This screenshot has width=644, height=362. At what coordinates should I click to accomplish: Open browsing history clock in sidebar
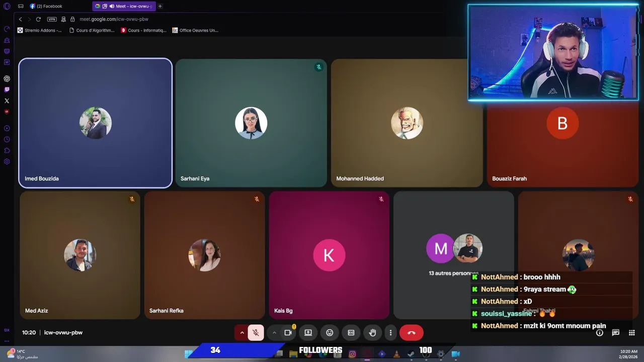(7, 139)
